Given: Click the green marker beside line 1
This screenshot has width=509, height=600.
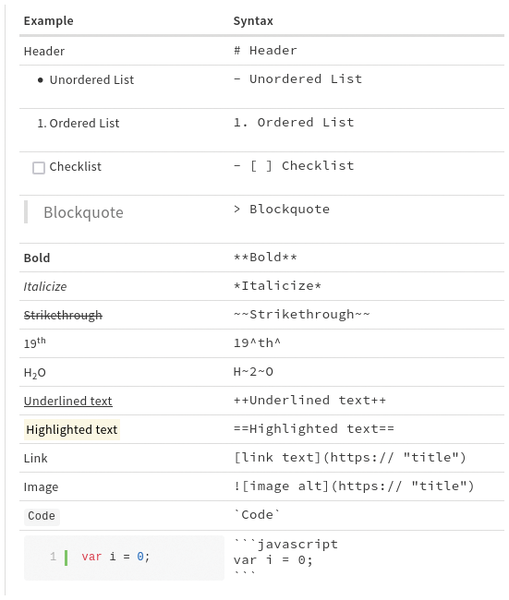Looking at the screenshot, I should [66, 558].
